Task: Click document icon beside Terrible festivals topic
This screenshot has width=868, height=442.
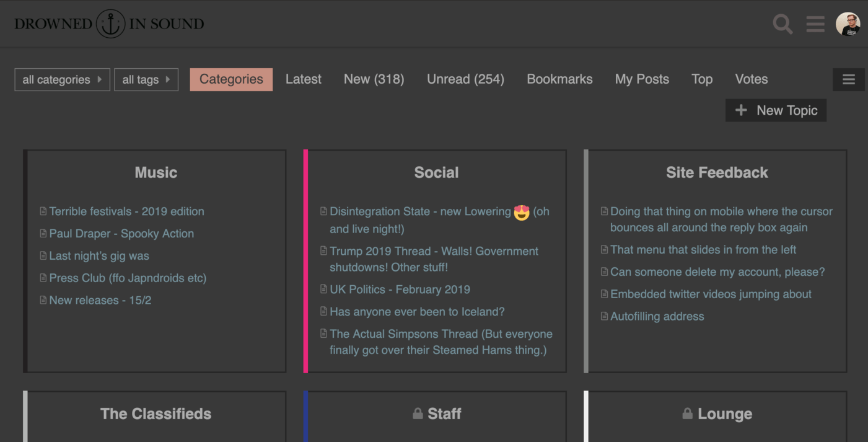Action: pyautogui.click(x=43, y=211)
